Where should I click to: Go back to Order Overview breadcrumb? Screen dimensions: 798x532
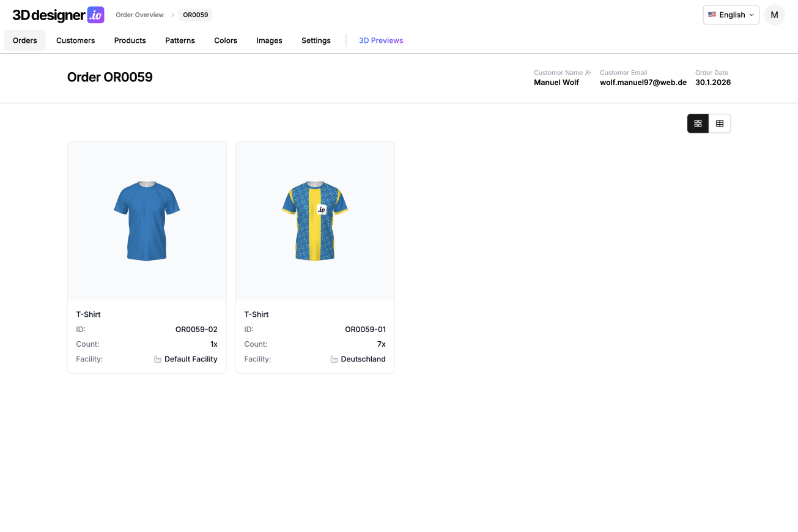[x=139, y=15]
